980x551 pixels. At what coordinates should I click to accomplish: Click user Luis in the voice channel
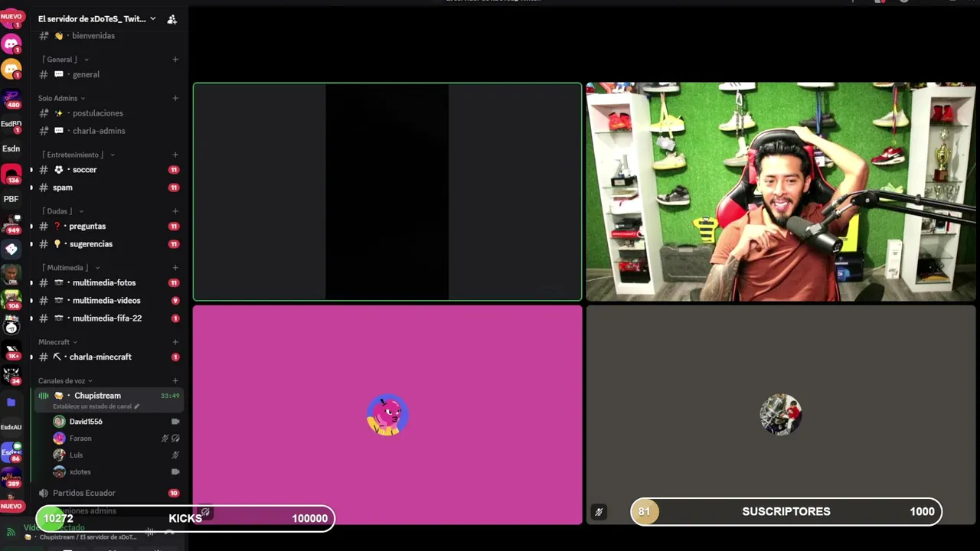click(x=116, y=455)
